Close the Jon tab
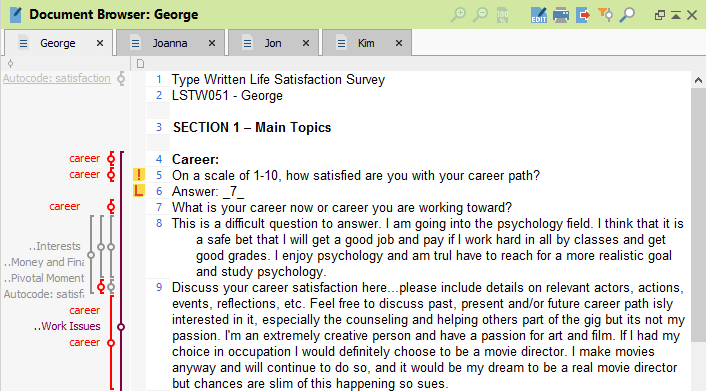706x391 pixels. pyautogui.click(x=306, y=43)
